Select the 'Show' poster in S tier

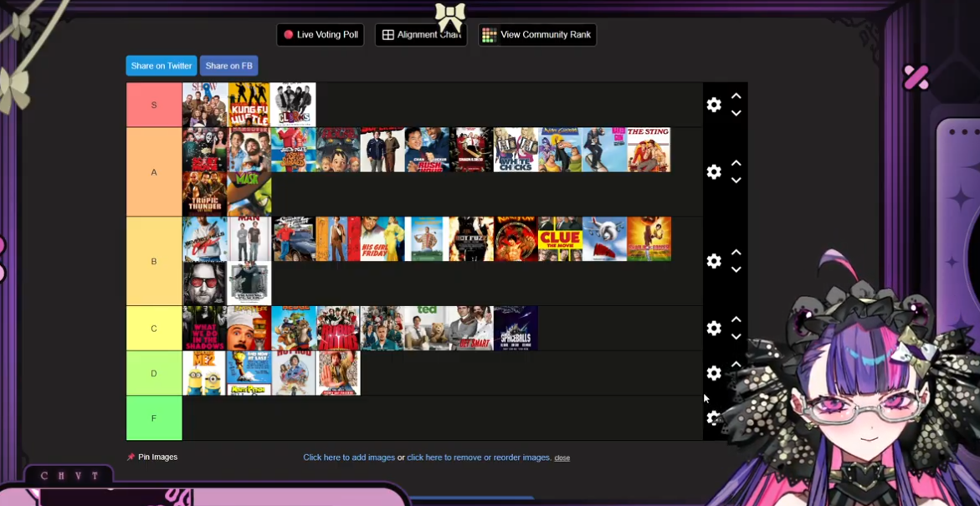[205, 105]
